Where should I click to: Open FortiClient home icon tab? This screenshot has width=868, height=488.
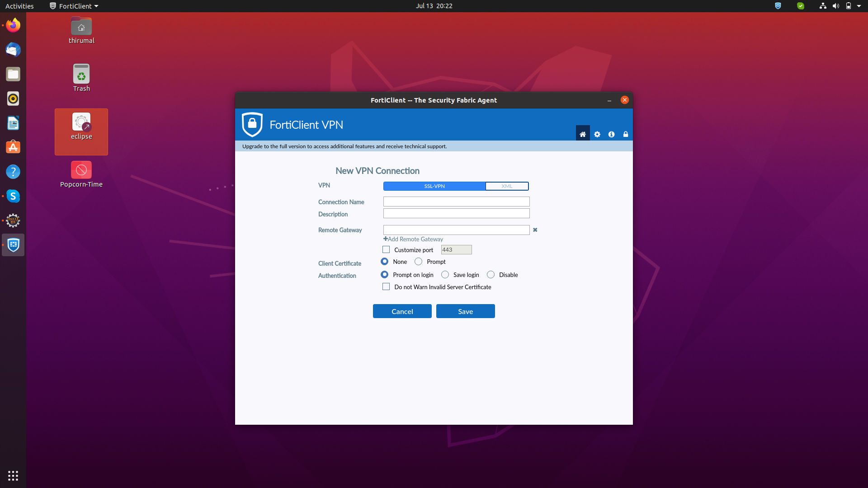(x=582, y=134)
